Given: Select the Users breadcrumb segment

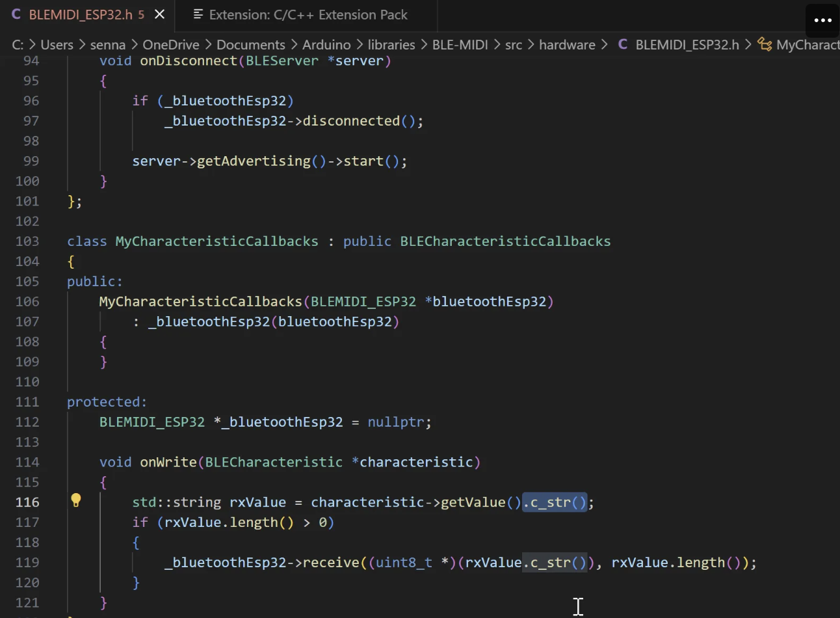Looking at the screenshot, I should [57, 44].
